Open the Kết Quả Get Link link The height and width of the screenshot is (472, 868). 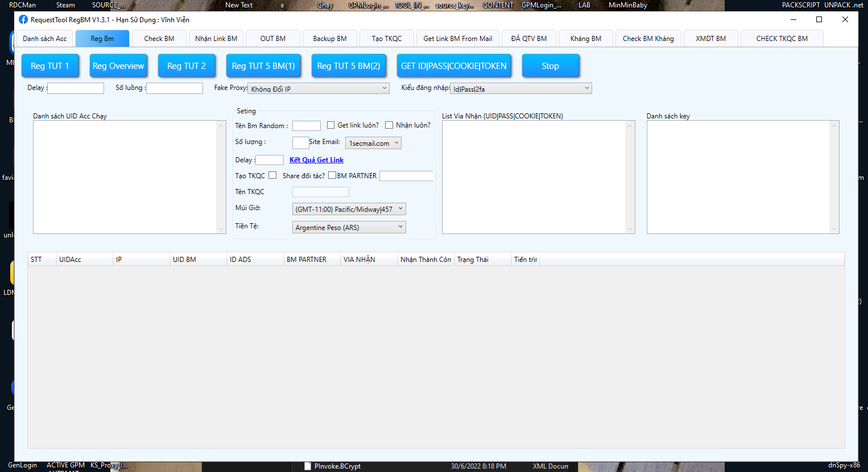316,160
